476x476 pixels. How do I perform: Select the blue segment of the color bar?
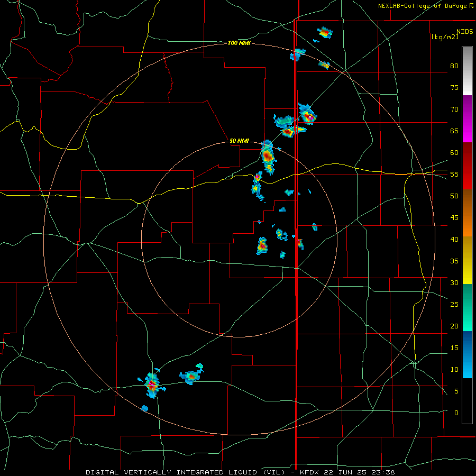tap(467, 354)
